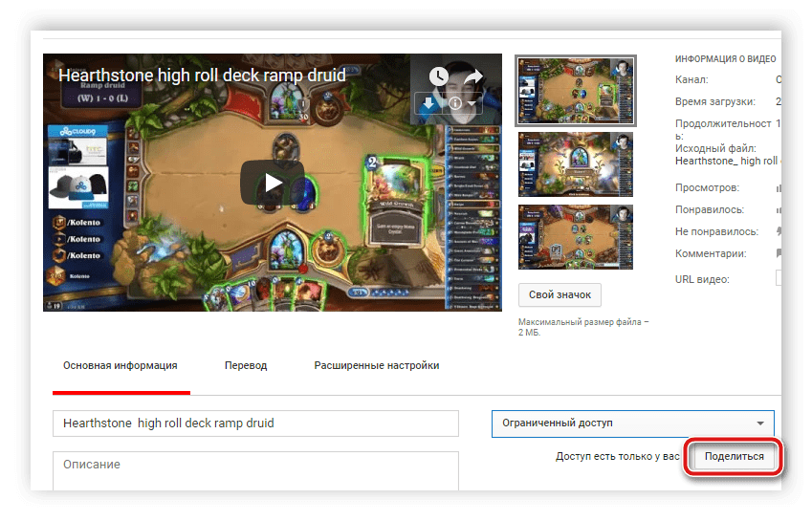
Task: Click the Время загрузки: label
Action: click(714, 102)
